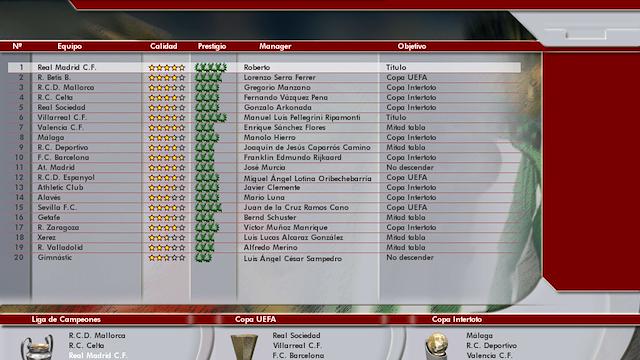Select the Athletic Club team

60,187
